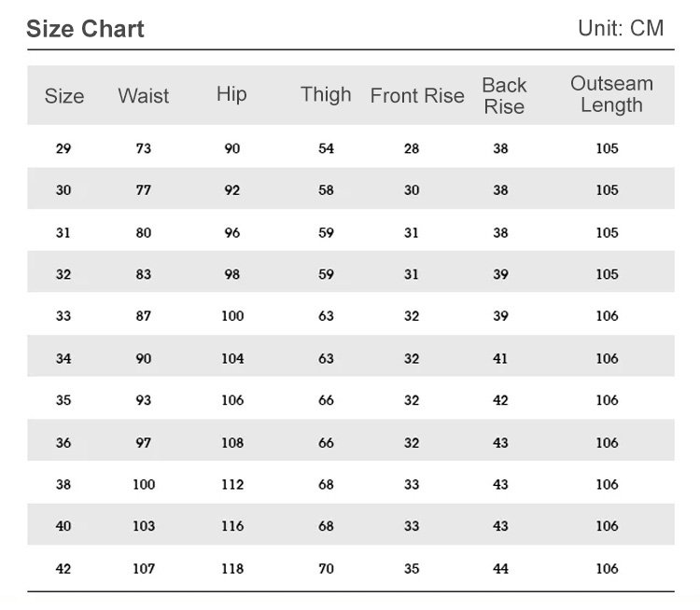
Task: Select the hip value 104
Action: 232,358
